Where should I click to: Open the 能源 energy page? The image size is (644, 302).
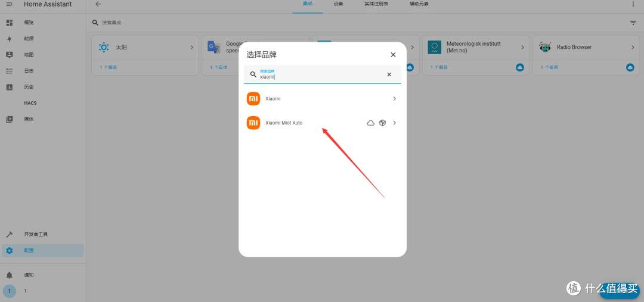click(x=43, y=39)
